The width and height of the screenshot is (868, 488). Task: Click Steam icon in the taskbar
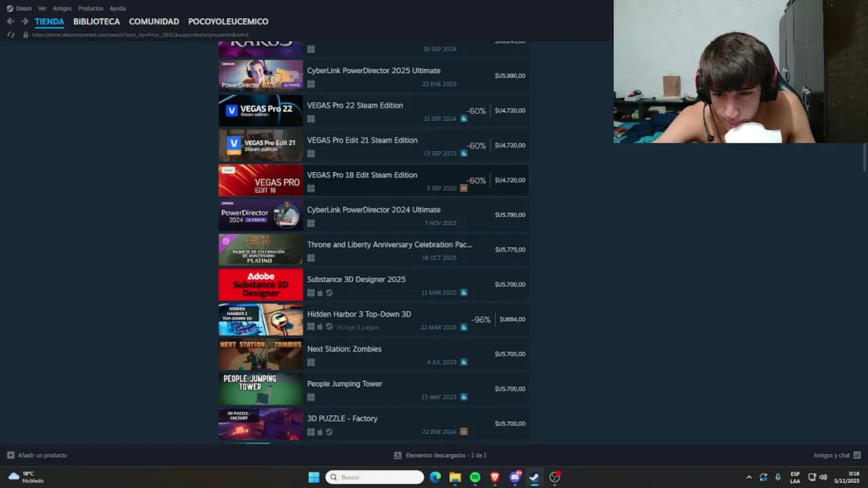coord(534,477)
